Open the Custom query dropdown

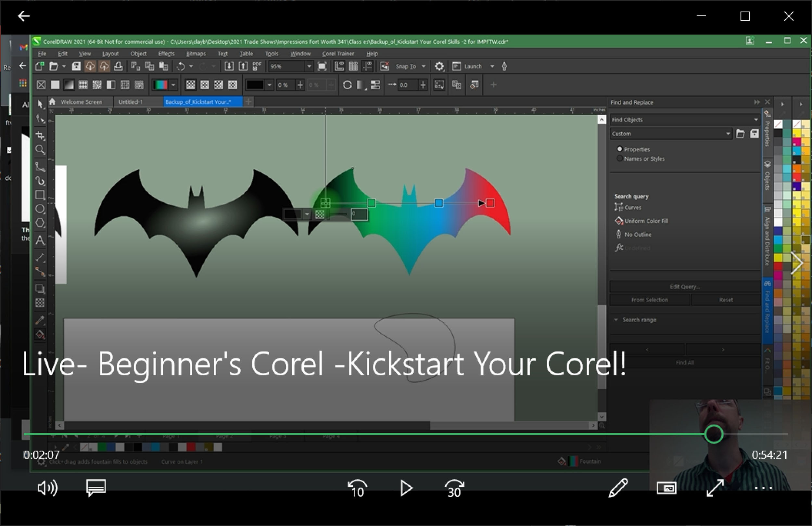tap(671, 134)
